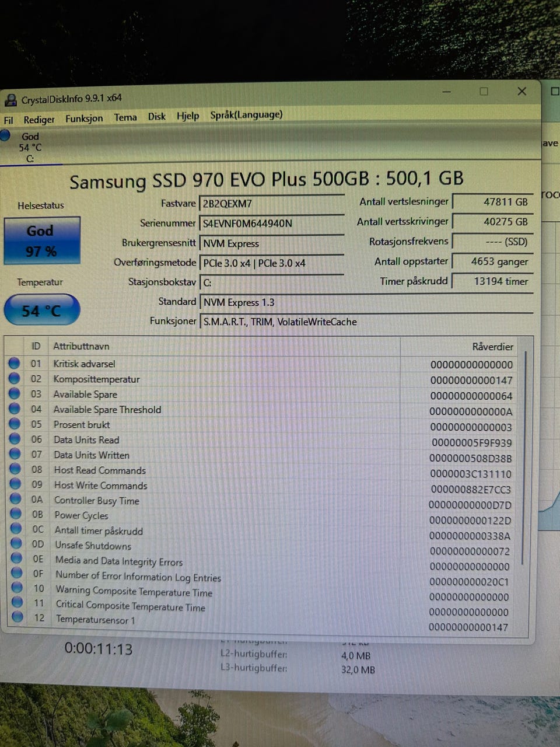Click status icon of Available Spare Threshold row
This screenshot has width=560, height=747.
tap(14, 409)
